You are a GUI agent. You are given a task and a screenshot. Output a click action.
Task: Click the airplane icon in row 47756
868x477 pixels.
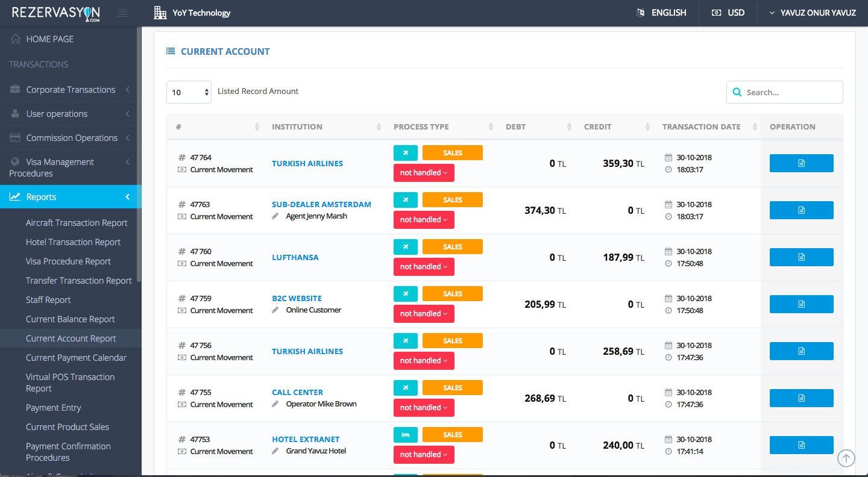pos(406,341)
